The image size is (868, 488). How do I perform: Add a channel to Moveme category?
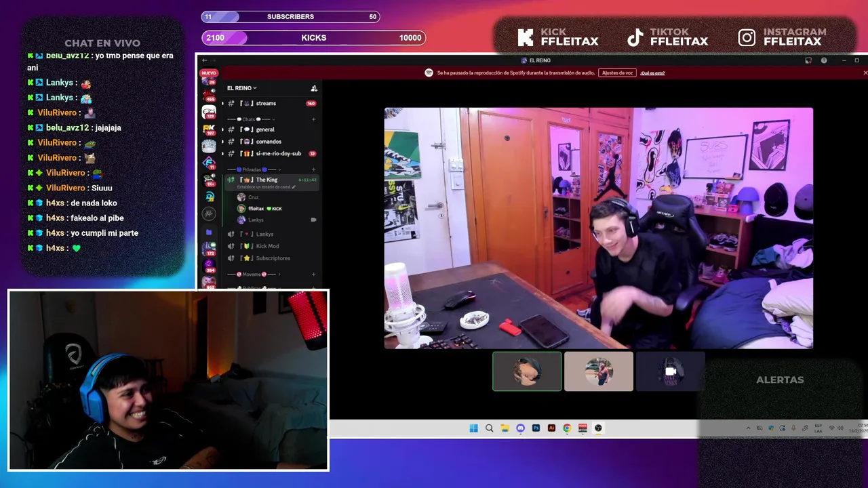tap(313, 274)
